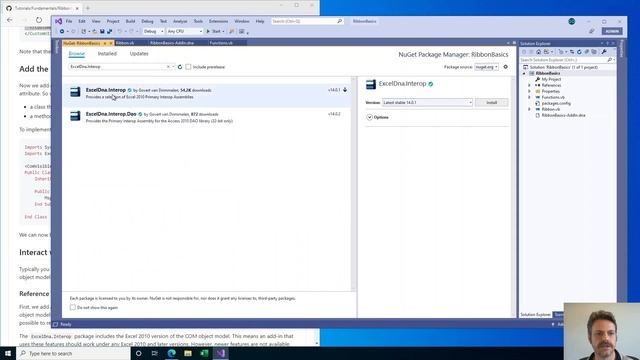Click the new project toolbar icon

pyautogui.click(x=84, y=31)
